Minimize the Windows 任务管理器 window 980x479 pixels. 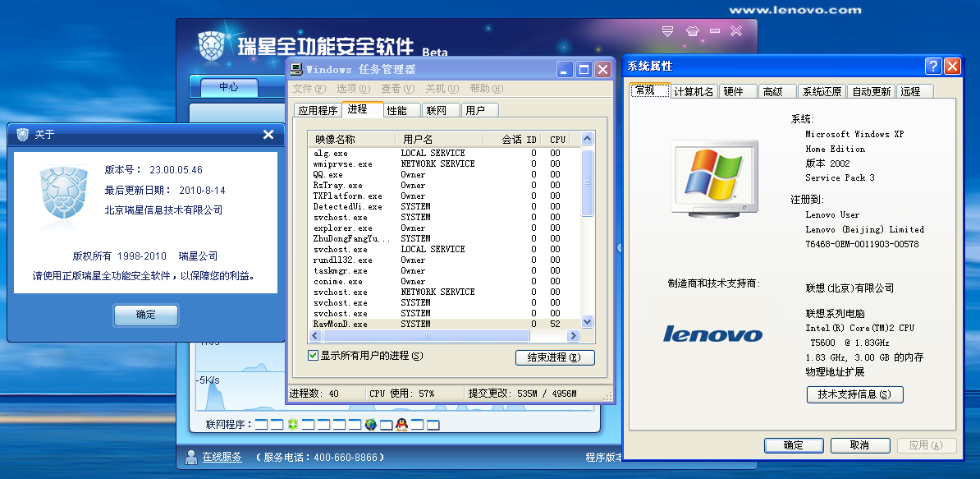[x=566, y=69]
